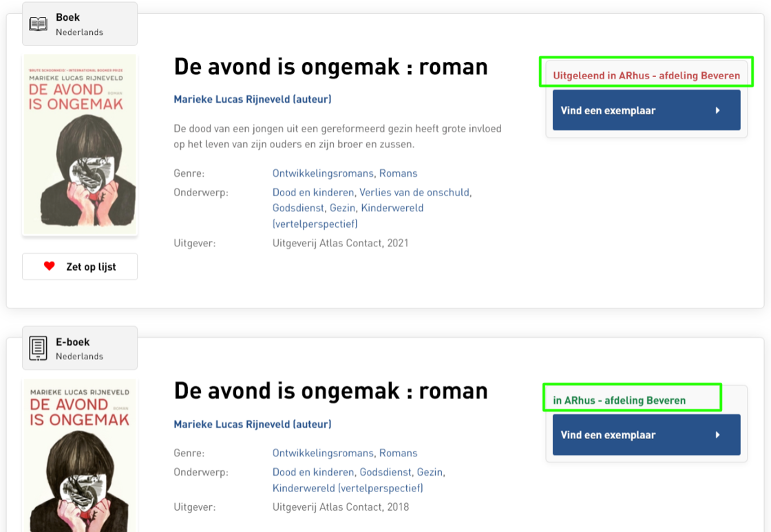Viewport: 771px width, 532px height.
Task: Click the Onderwerp label in the Boek card
Action: point(200,192)
